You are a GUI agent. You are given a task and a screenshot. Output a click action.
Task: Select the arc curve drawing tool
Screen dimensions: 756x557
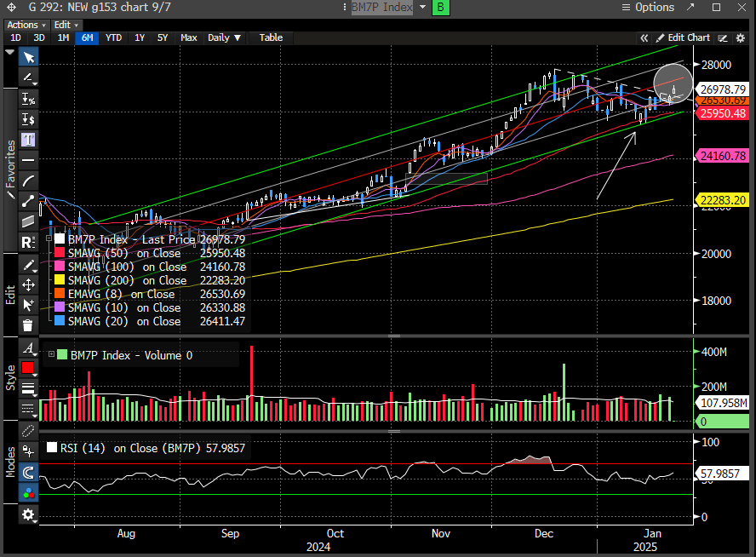coord(28,181)
